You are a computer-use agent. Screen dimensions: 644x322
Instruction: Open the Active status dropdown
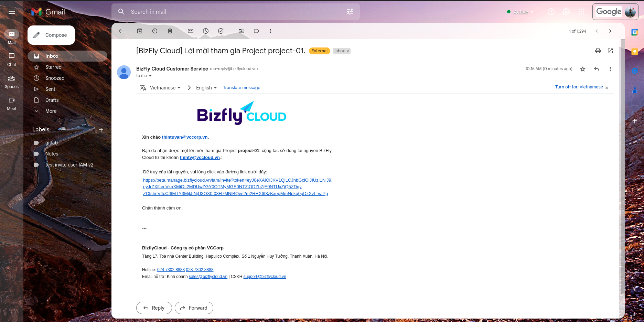pyautogui.click(x=520, y=12)
